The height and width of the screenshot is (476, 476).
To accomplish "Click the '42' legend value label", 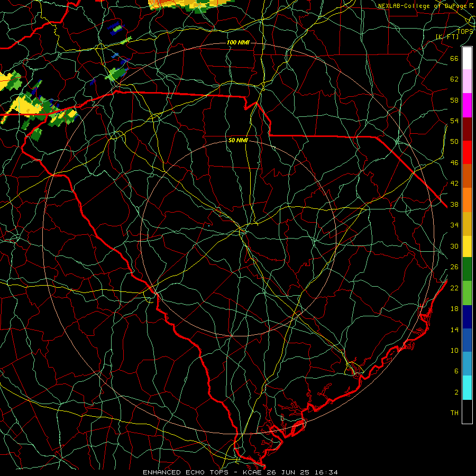I will point(454,183).
